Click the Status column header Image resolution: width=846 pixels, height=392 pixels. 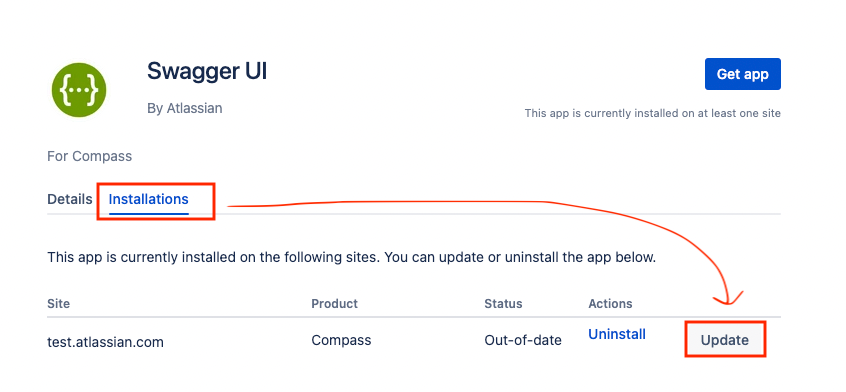coord(503,304)
